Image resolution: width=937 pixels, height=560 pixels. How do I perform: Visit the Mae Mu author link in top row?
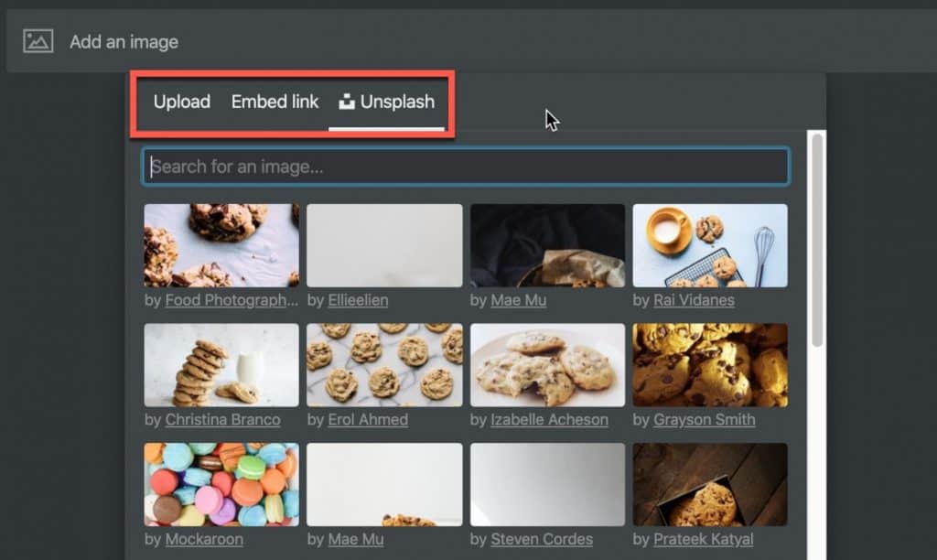point(519,300)
